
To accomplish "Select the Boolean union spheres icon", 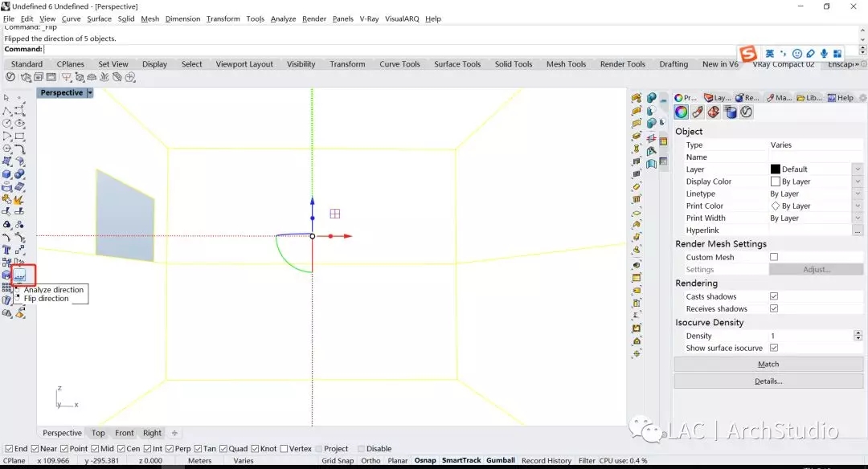I will pos(19,174).
